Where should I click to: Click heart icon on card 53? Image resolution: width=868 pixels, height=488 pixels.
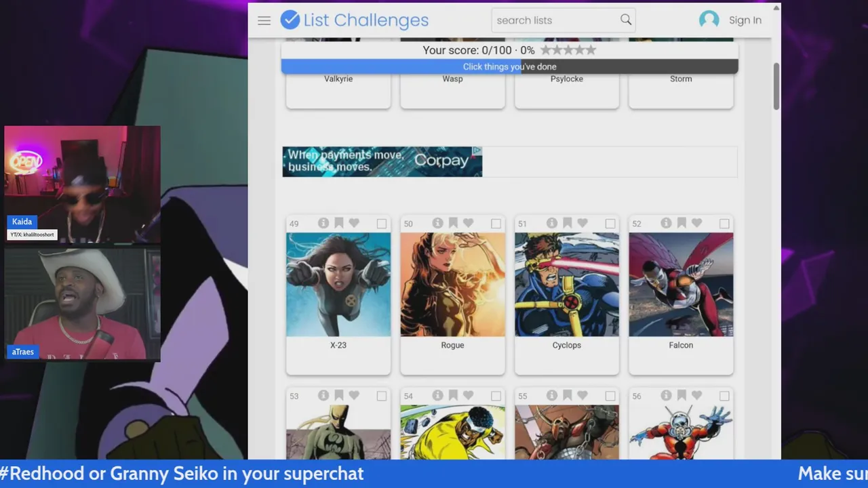click(x=353, y=395)
